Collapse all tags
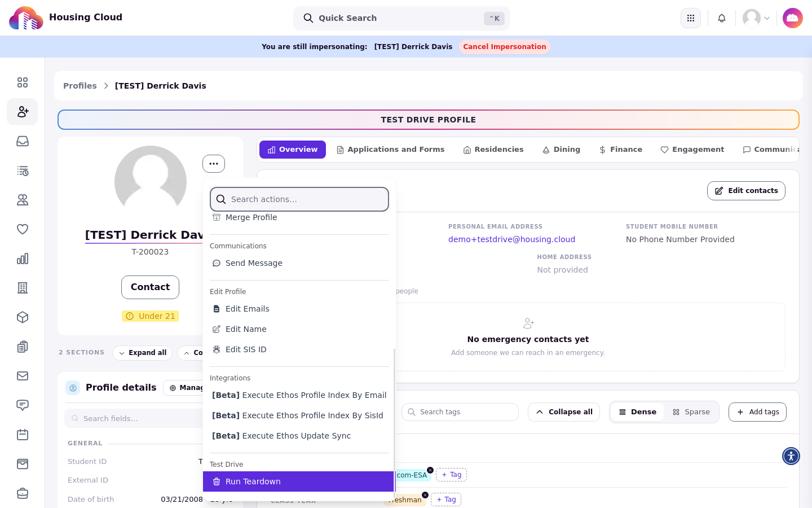The image size is (812, 508). coord(564,412)
